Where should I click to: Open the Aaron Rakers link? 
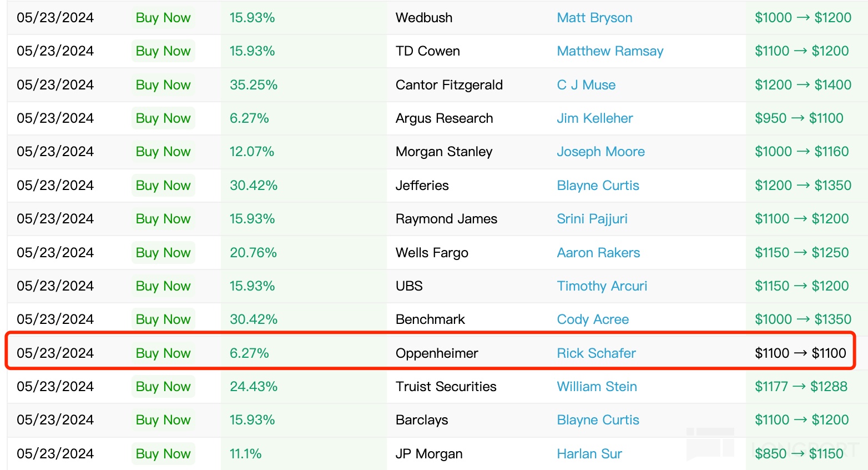[x=598, y=253]
